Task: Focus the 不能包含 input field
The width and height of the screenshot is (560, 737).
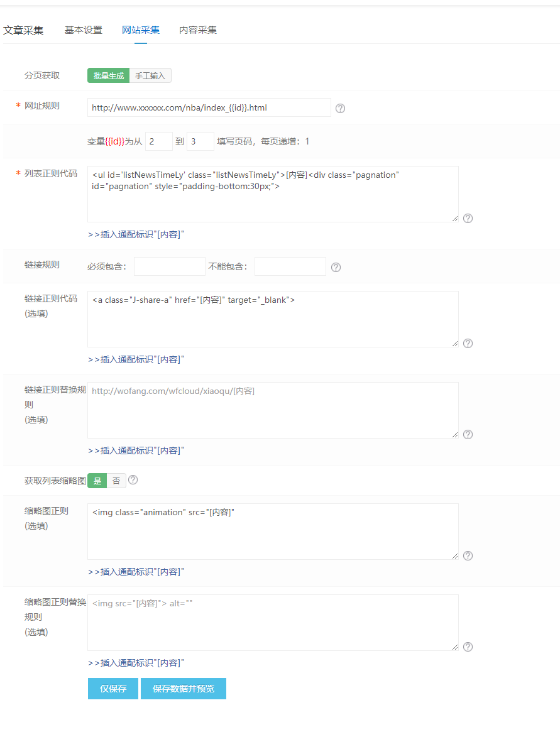Action: click(290, 266)
